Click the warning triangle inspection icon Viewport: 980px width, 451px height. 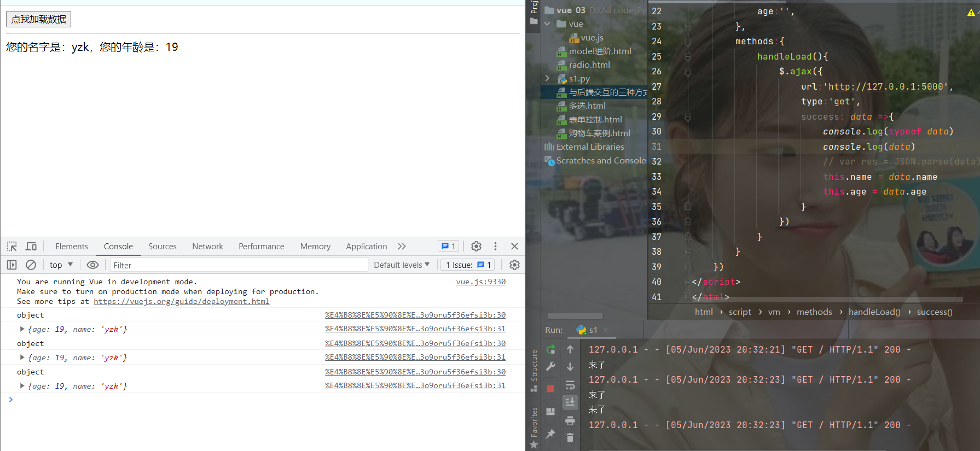(x=971, y=12)
